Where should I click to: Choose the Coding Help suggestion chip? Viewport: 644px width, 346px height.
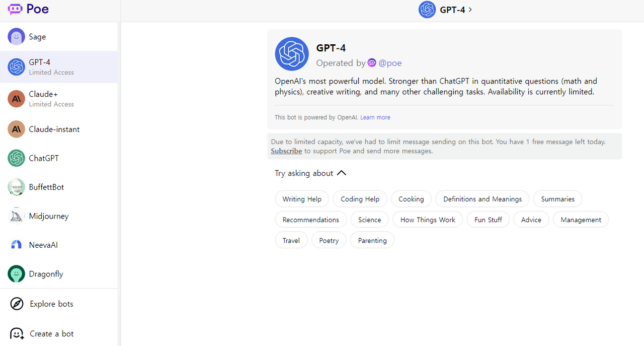pos(360,199)
